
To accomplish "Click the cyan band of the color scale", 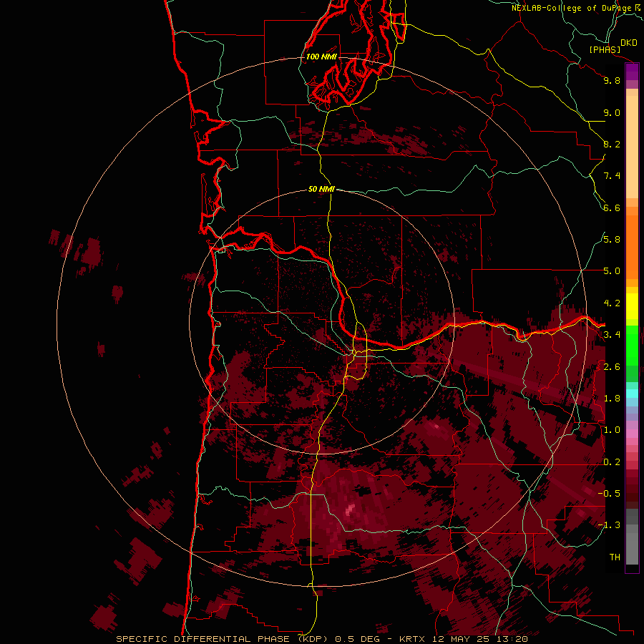I will pos(632,394).
